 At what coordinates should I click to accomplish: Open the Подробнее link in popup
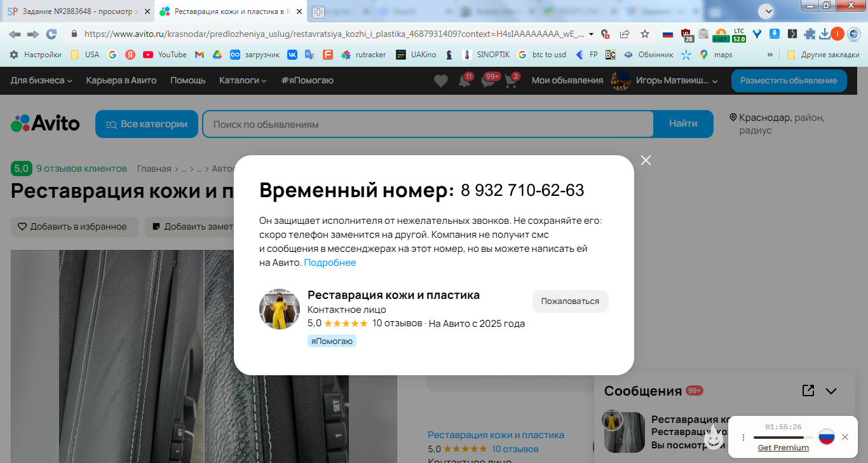point(330,263)
